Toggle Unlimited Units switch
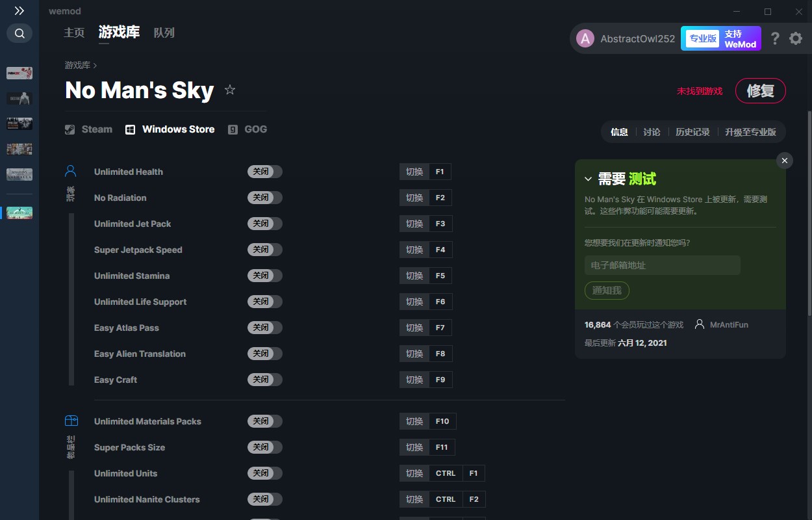812x520 pixels. pyautogui.click(x=265, y=473)
